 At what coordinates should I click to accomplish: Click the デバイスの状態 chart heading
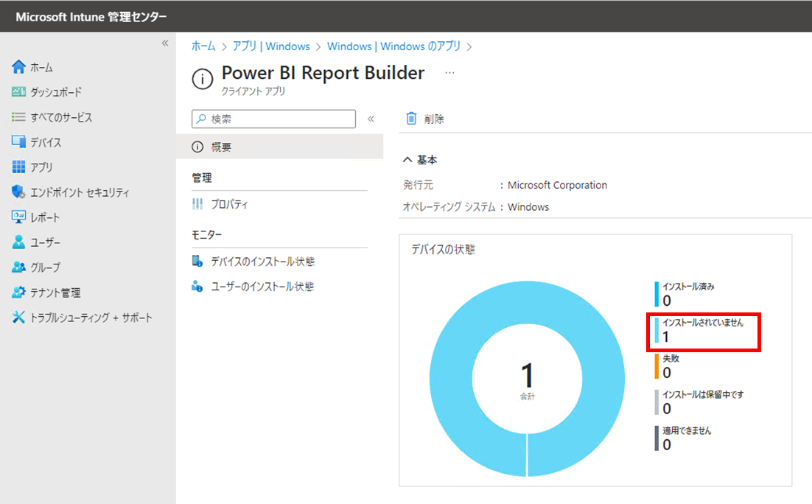[x=443, y=249]
